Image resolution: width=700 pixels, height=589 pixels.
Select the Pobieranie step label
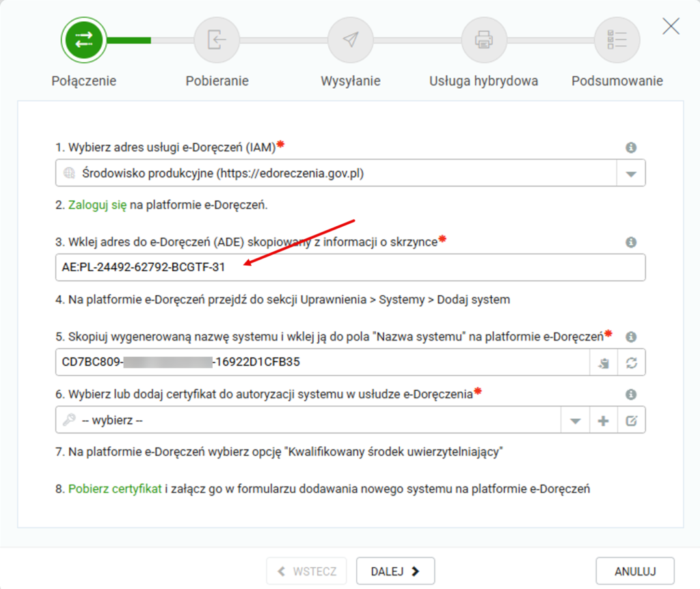(217, 81)
